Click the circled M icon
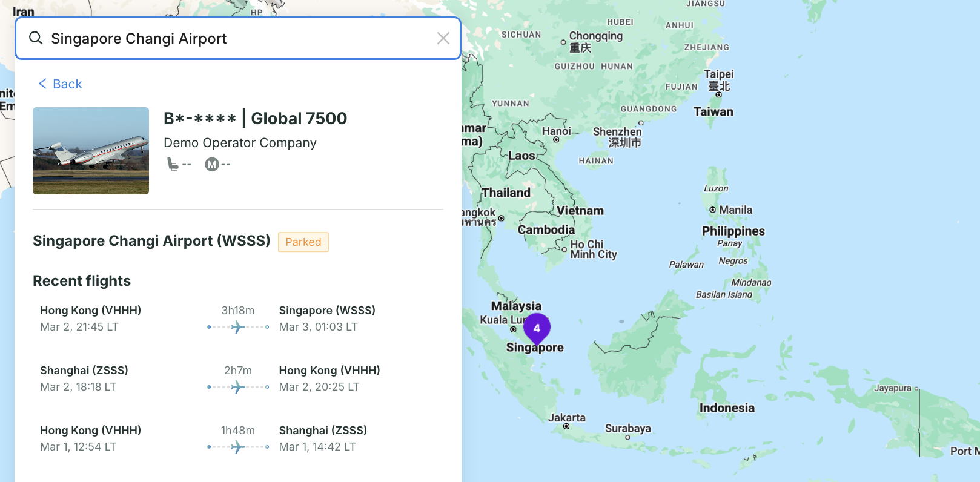The image size is (980, 482). click(x=211, y=164)
